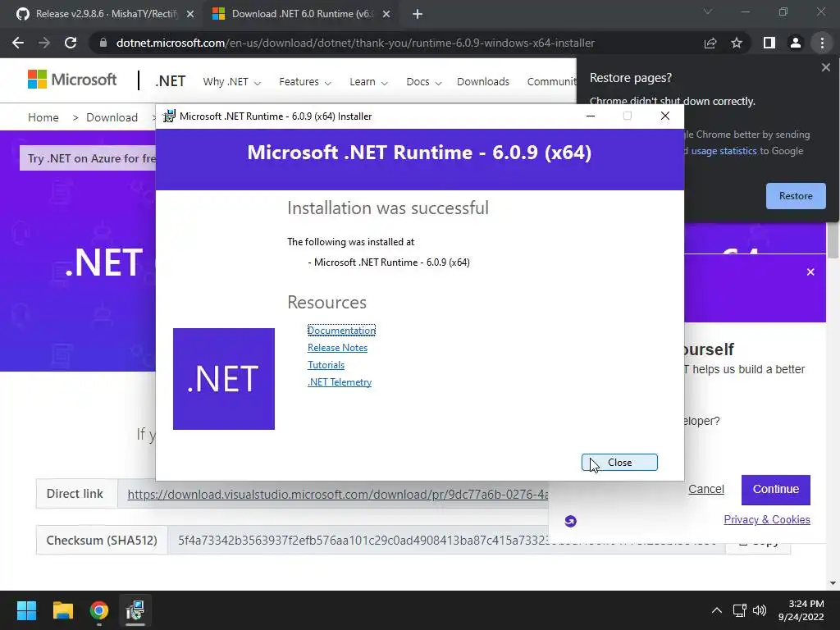Open the Downloads menu item

pyautogui.click(x=482, y=82)
